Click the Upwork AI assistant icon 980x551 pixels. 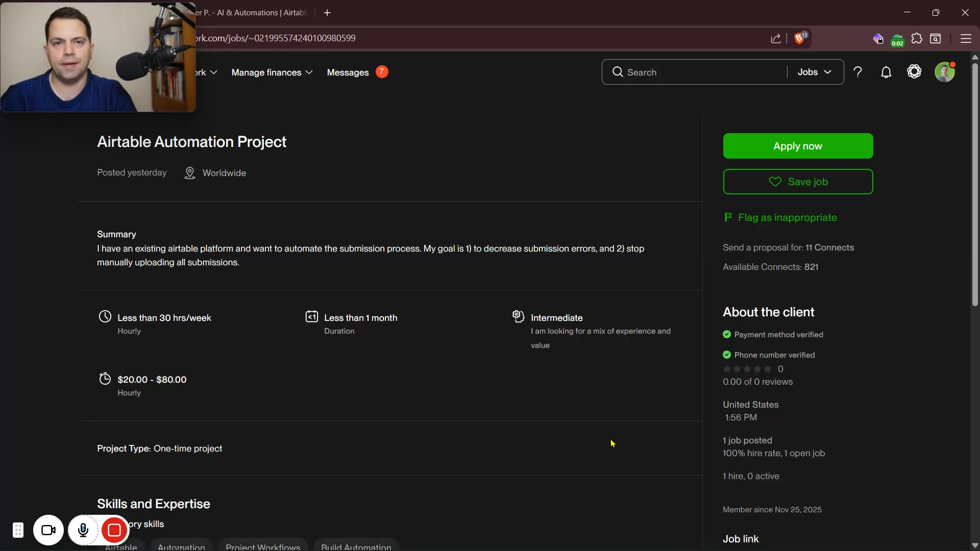pos(914,72)
